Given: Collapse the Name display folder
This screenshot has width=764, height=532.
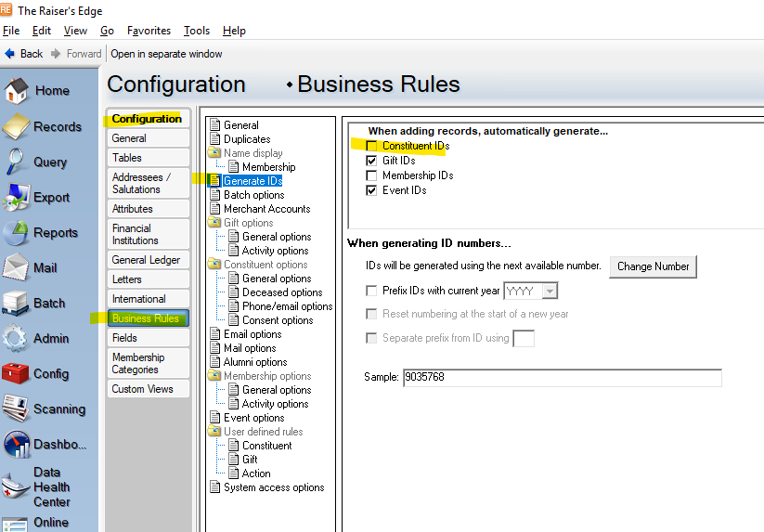Looking at the screenshot, I should click(214, 153).
